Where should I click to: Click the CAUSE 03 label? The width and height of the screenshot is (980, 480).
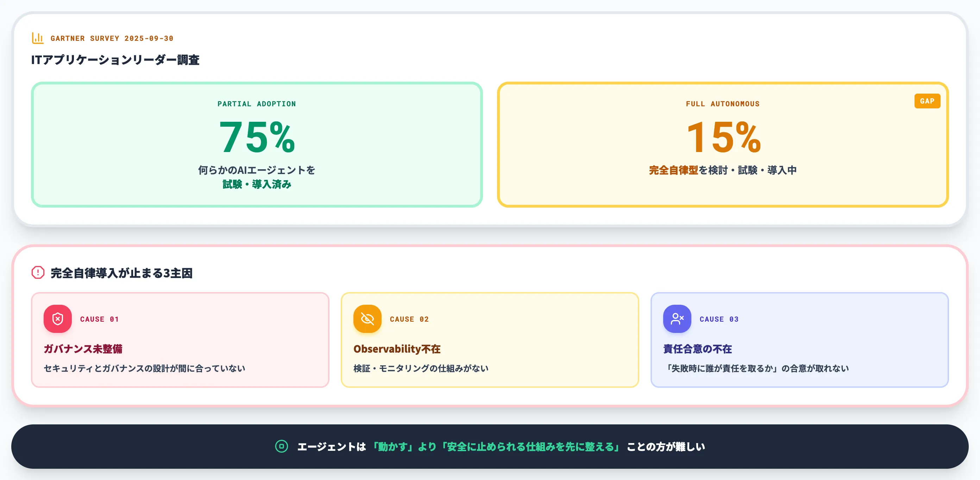point(719,319)
